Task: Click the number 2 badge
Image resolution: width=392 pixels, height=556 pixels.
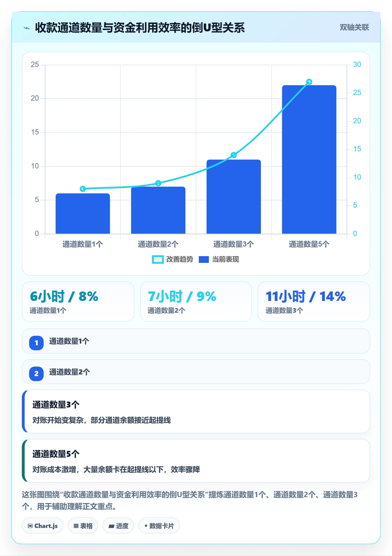Action: click(36, 374)
